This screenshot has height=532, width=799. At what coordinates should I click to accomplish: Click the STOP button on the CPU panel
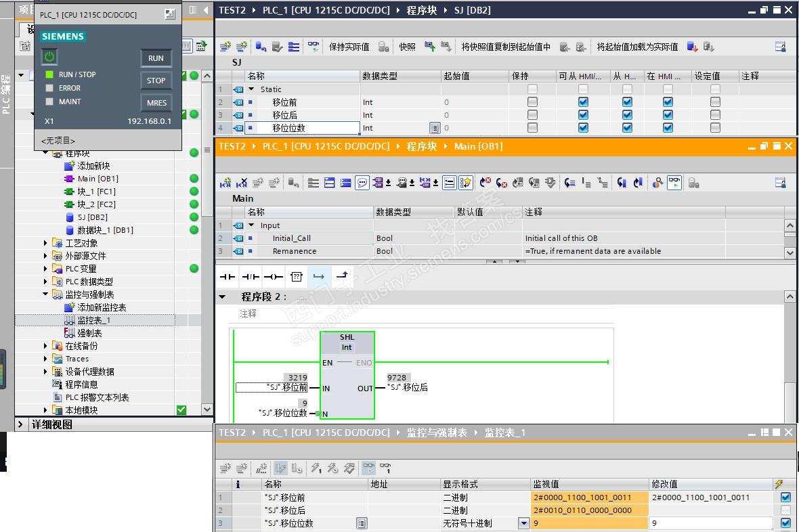(x=156, y=81)
